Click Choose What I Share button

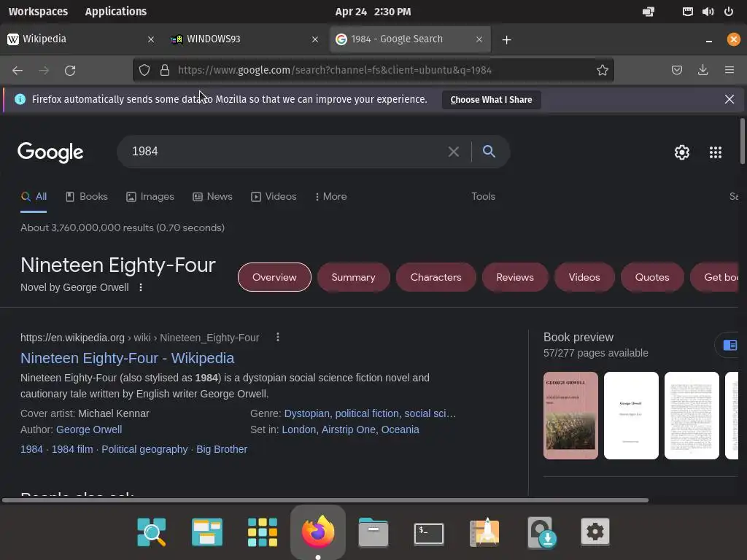(491, 99)
